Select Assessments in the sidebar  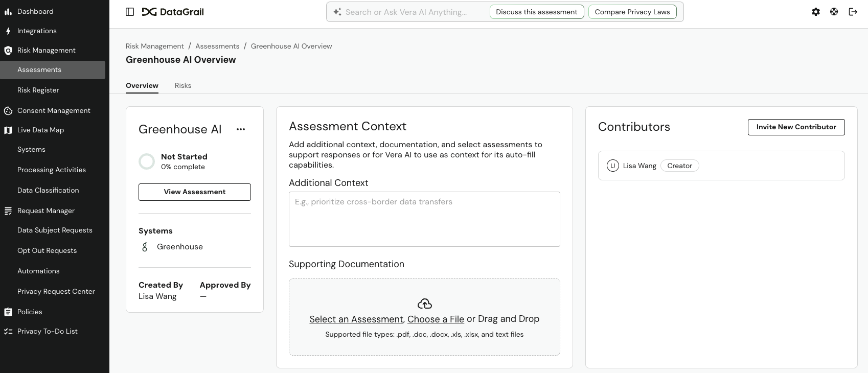(x=53, y=70)
